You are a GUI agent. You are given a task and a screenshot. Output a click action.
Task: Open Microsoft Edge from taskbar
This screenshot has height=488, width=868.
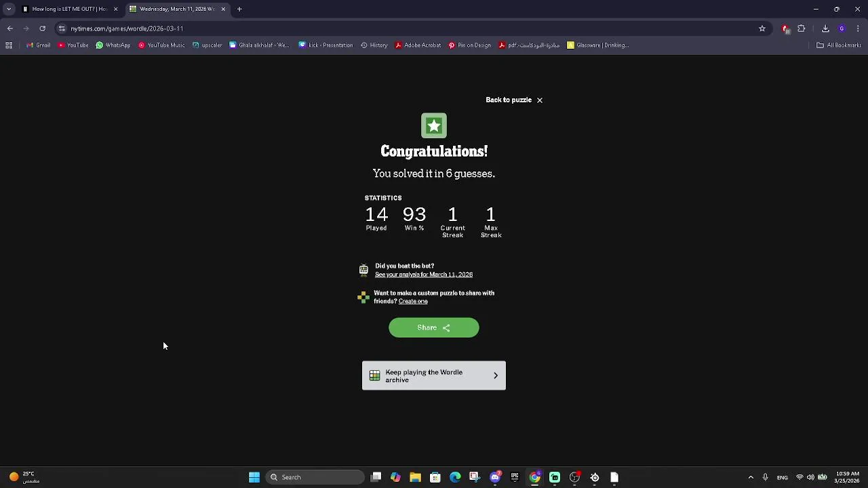(455, 478)
